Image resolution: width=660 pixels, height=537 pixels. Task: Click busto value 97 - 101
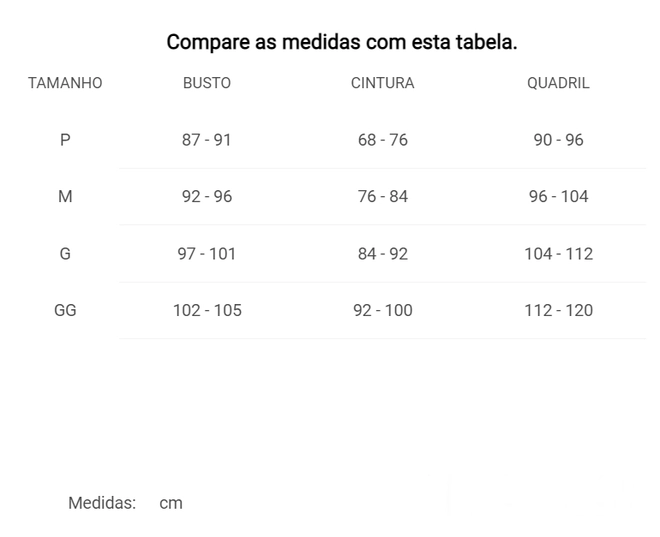[x=207, y=254]
